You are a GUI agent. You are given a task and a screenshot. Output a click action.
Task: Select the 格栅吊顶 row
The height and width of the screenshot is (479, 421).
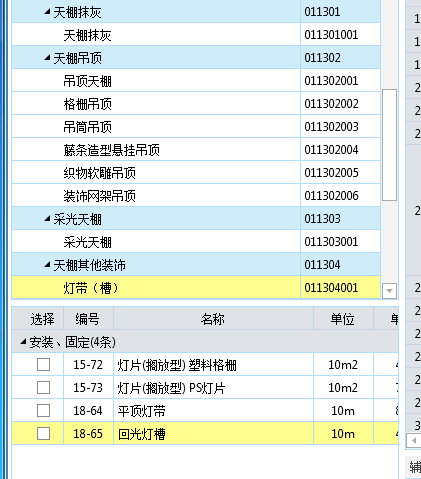(196, 104)
